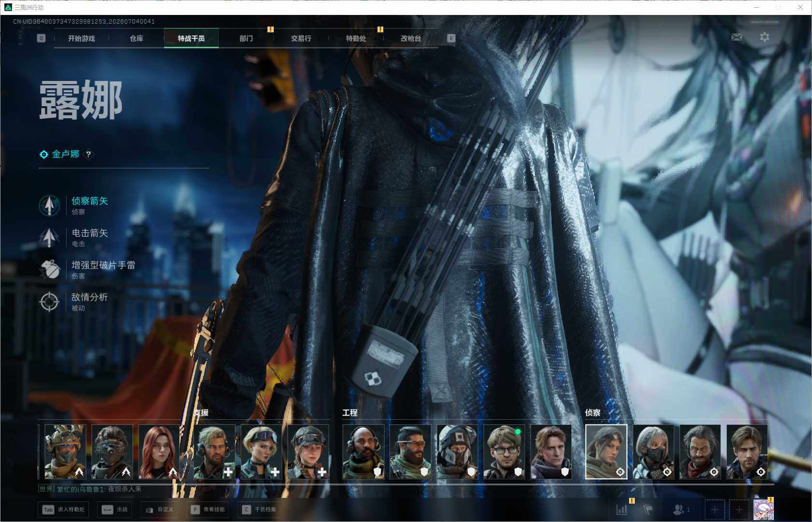The image size is (812, 522).
Task: Open the 改枪台 tab
Action: coord(411,38)
